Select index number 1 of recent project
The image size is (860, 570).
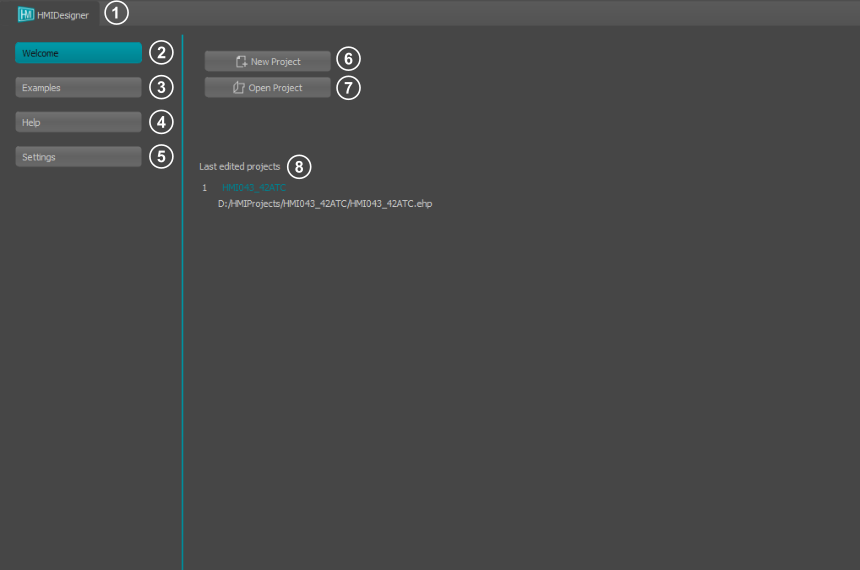point(204,187)
